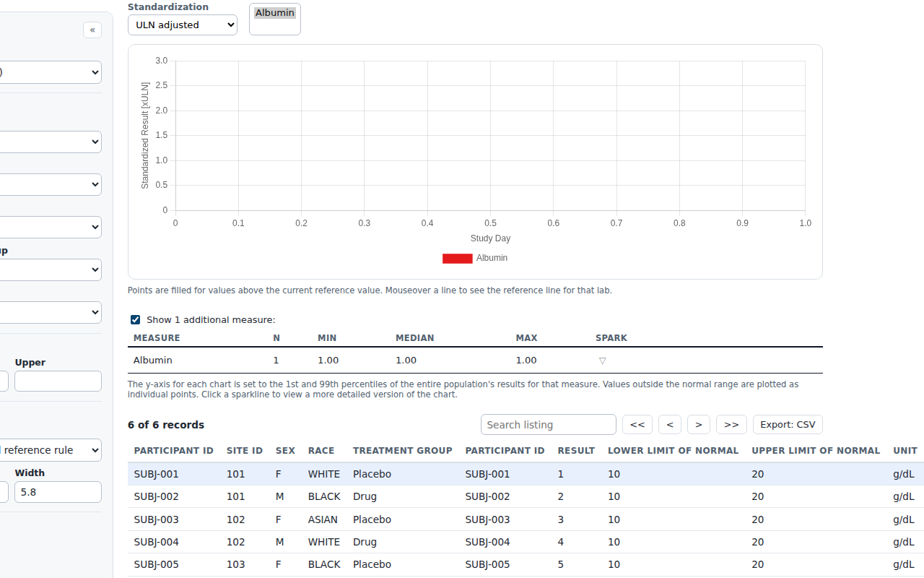Go to previous page with < button
Viewport: 924px width, 578px height.
[x=670, y=425]
